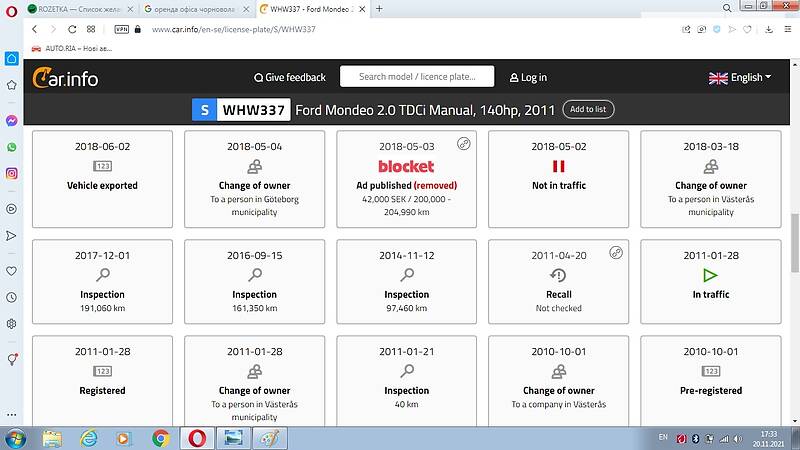Click the page vertical scrollbar
Screen dimensions: 800x450
[x=794, y=228]
